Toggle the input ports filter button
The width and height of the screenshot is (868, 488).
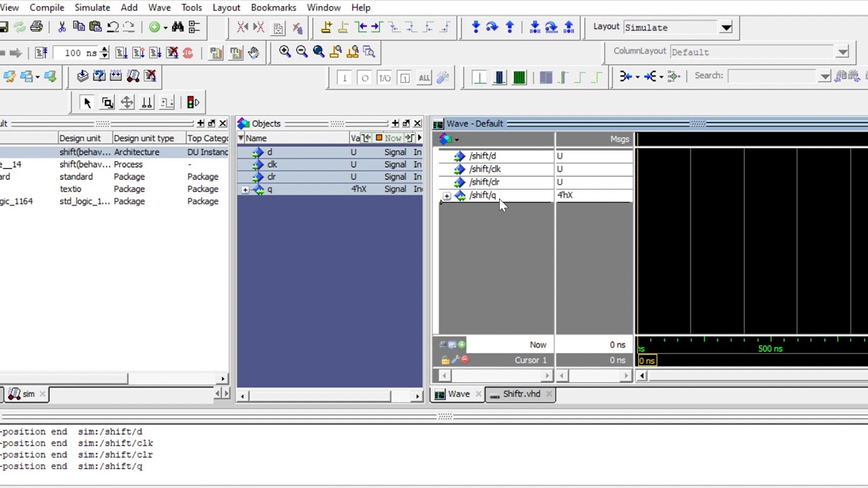point(344,78)
